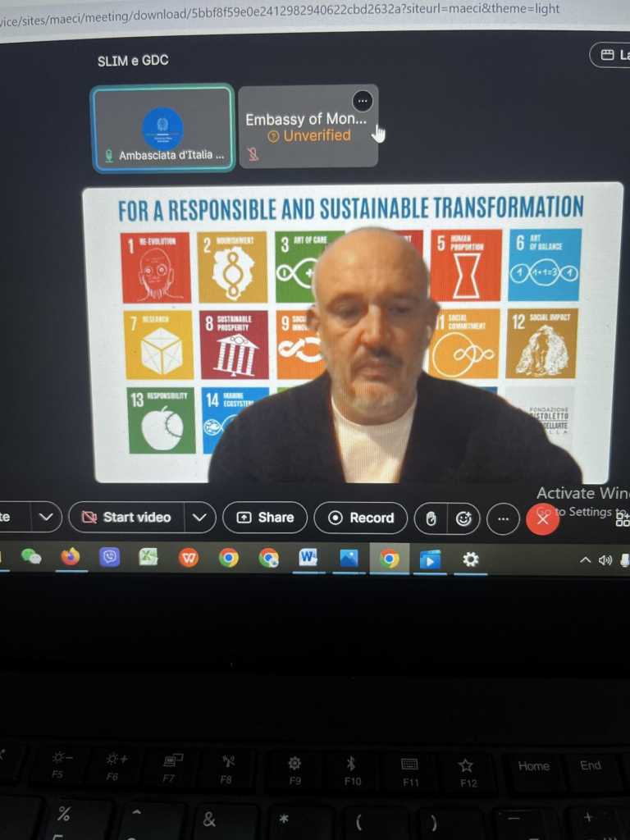Open WeChat from the taskbar
Image resolution: width=630 pixels, height=840 pixels.
(31, 557)
